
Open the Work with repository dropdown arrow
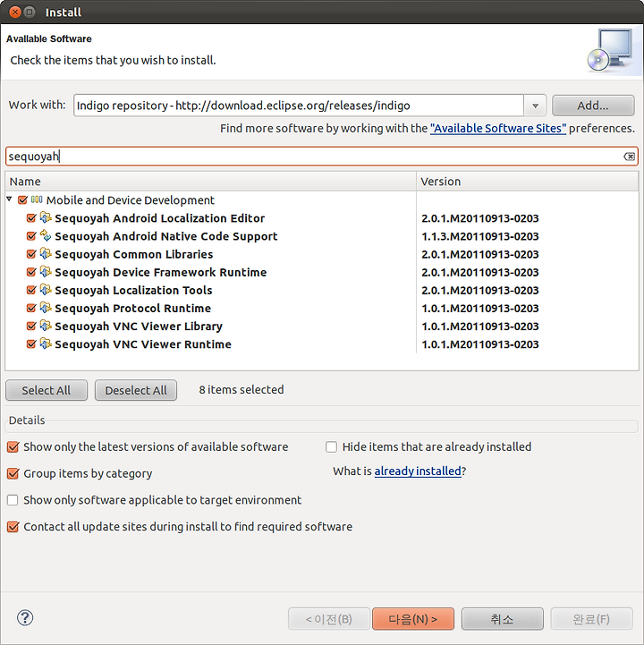click(x=535, y=106)
